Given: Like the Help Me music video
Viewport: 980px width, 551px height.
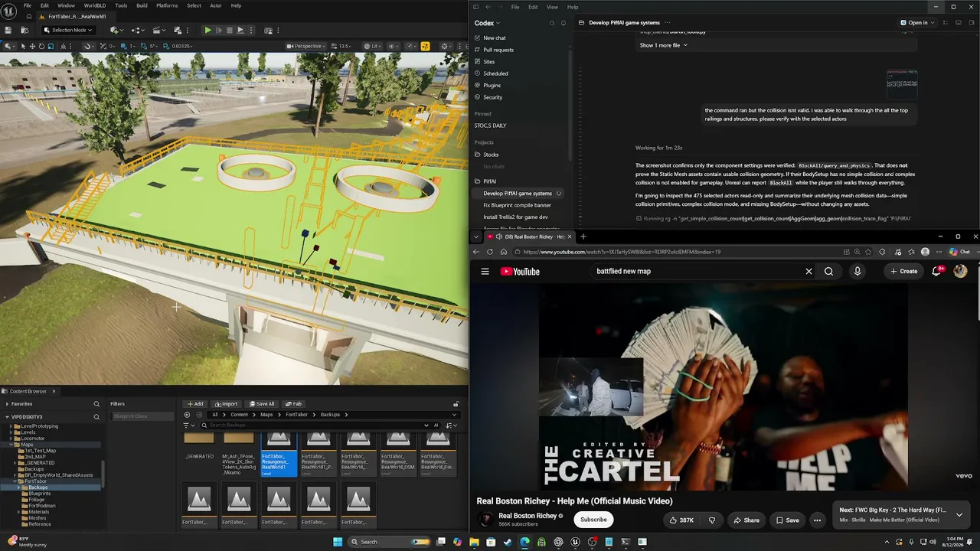Looking at the screenshot, I should point(681,520).
